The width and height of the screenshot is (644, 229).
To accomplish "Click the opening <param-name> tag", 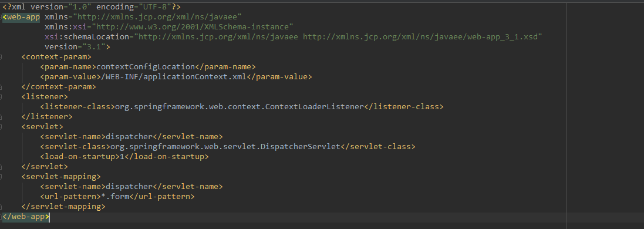I will pos(68,66).
